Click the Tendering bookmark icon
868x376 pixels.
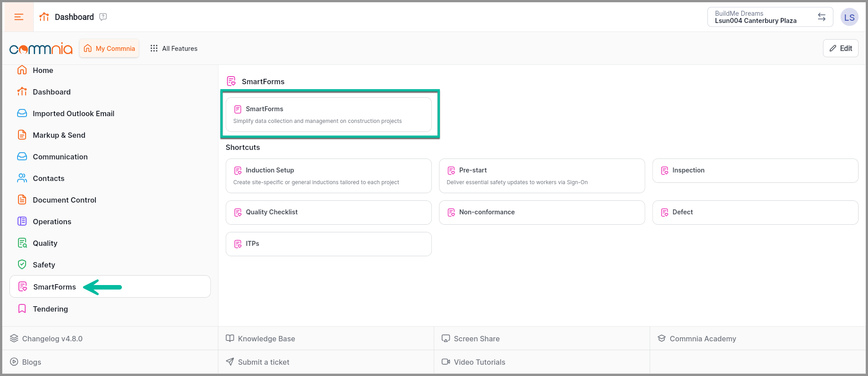[x=22, y=308]
